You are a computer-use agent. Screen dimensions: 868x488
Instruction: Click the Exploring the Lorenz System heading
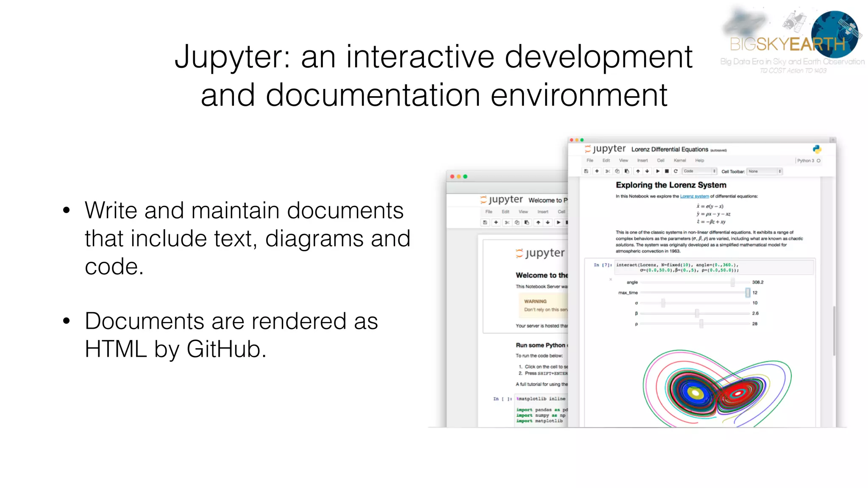[671, 185]
